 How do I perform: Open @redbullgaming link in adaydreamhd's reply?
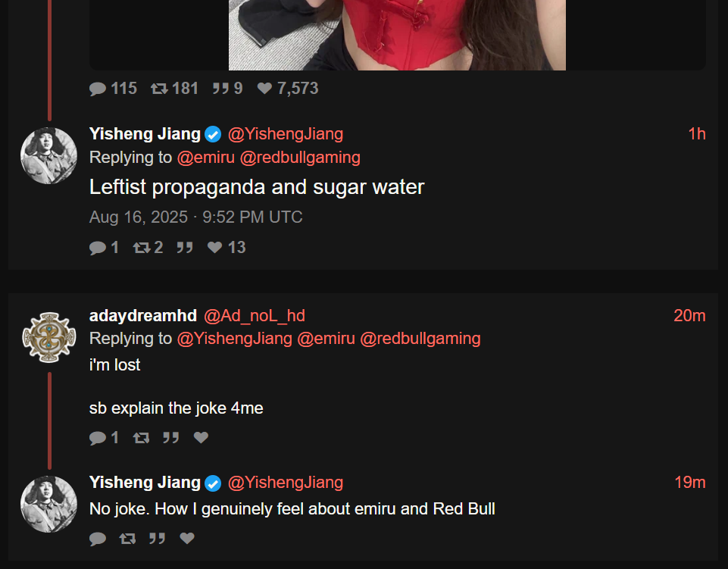[x=420, y=339]
